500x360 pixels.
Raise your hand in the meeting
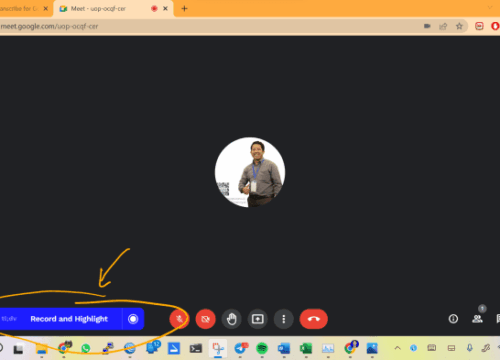232,319
